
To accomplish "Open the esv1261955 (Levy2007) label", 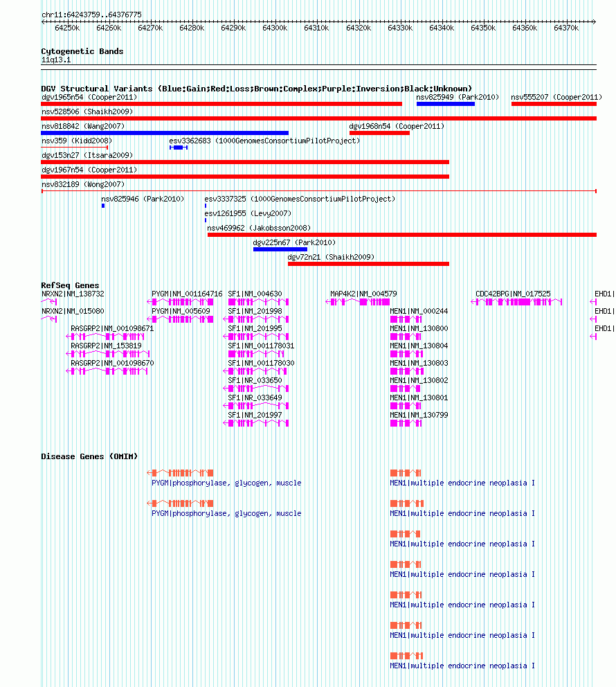I will [248, 213].
